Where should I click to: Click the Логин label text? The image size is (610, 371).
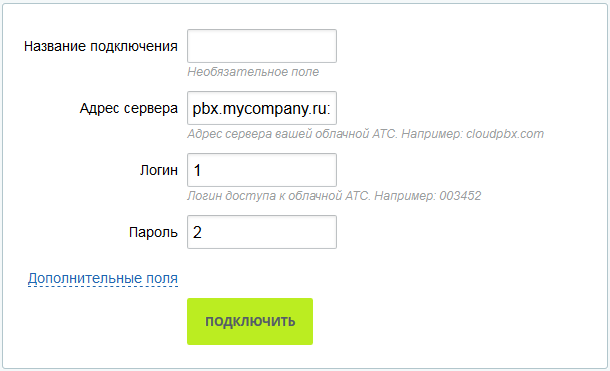pos(159,170)
